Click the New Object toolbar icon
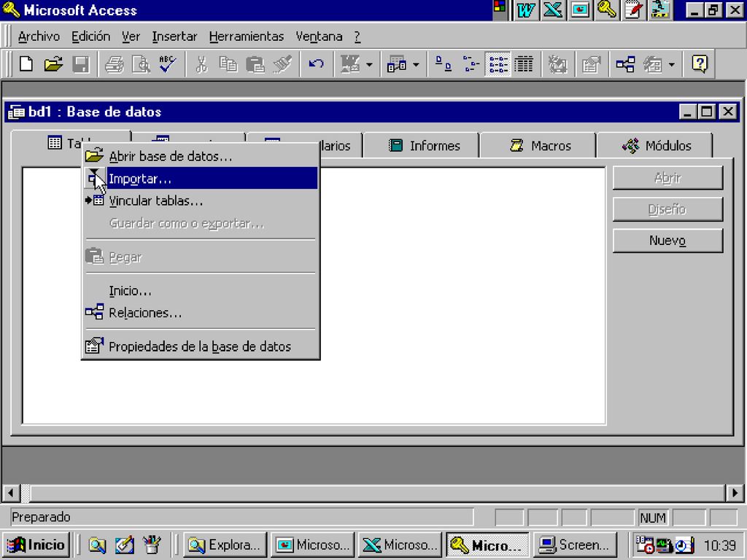Screen dimensions: 747x560 (x=653, y=64)
